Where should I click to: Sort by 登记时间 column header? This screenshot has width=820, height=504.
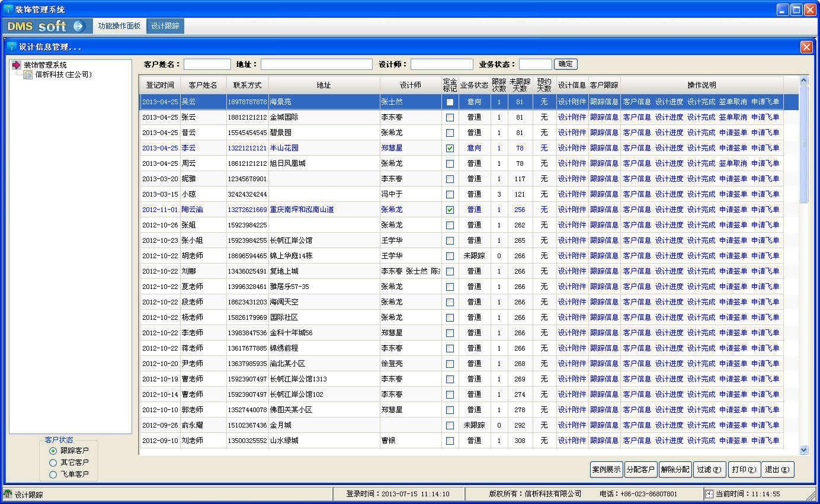click(x=159, y=85)
